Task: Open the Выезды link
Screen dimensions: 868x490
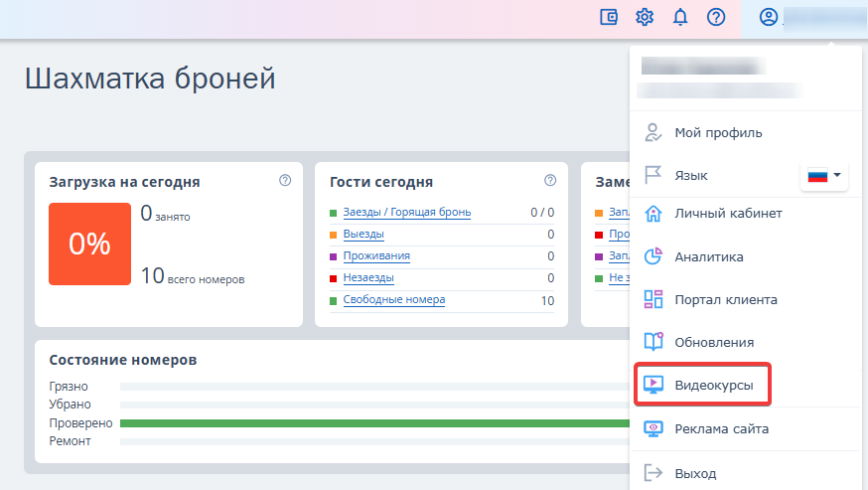Action: (363, 234)
